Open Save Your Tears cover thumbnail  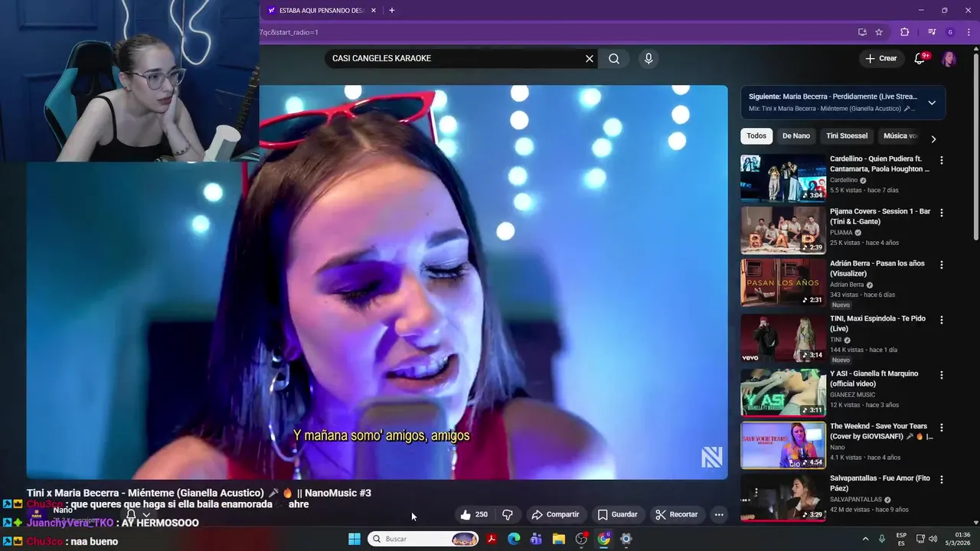[x=783, y=445]
